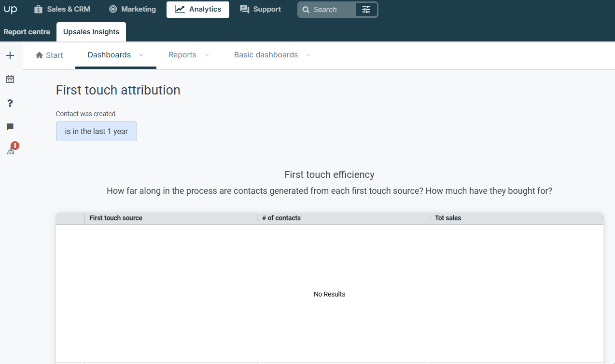
Task: Click the Sales & CRM briefcase icon
Action: [x=39, y=9]
